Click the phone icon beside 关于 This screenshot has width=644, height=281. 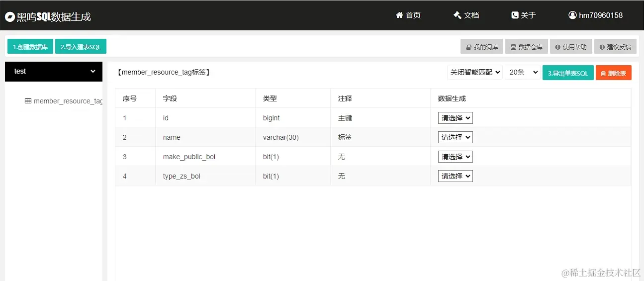[x=515, y=15]
